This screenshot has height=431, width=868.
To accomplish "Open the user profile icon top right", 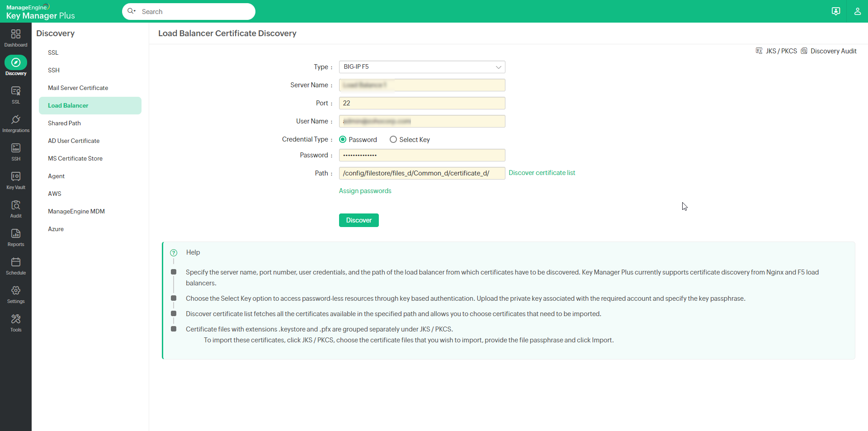I will click(858, 11).
